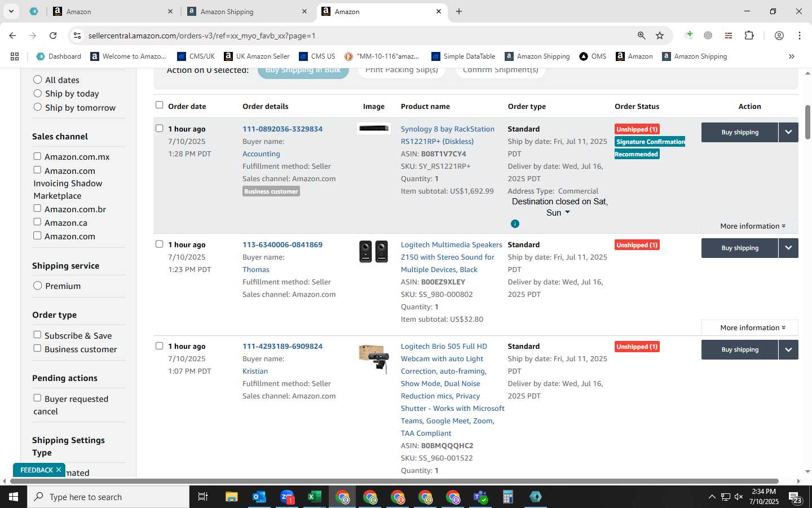Open the bookmarks apps grid icon
The image size is (812, 508).
click(15, 56)
